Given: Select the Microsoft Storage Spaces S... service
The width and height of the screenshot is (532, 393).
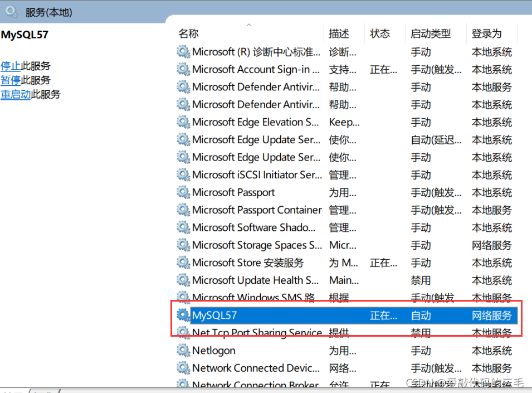Looking at the screenshot, I should [x=257, y=245].
